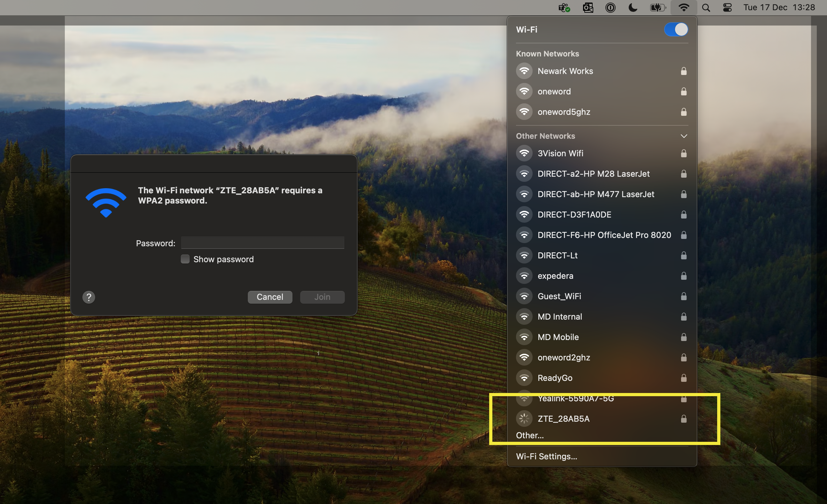
Task: Click the lock icon beside Newark Works
Action: pos(684,71)
